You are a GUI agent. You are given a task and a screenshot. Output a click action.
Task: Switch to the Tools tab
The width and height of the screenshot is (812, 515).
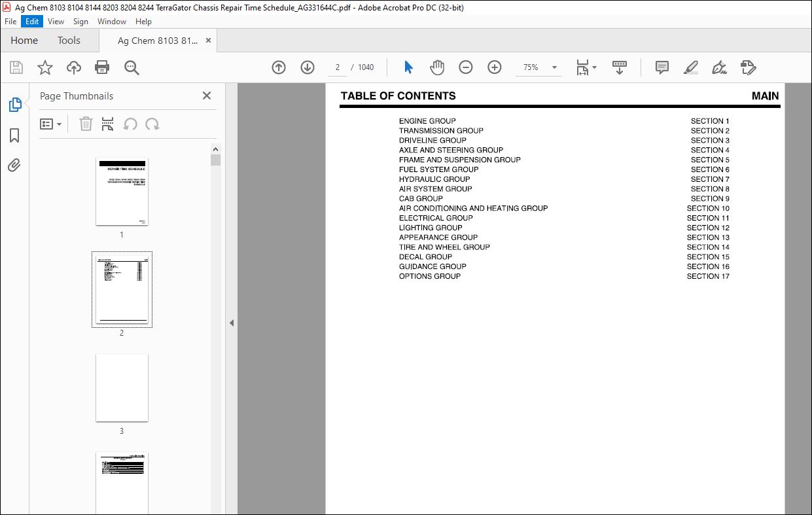coord(69,41)
